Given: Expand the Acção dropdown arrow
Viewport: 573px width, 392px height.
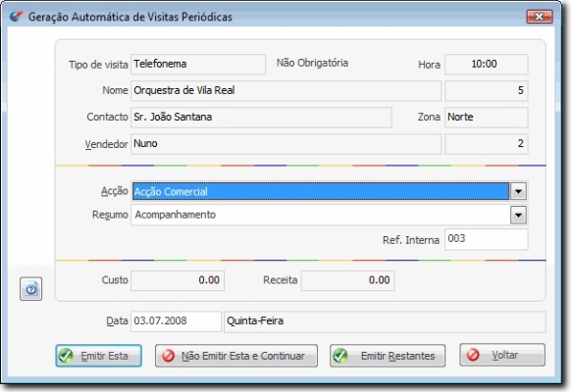Looking at the screenshot, I should 518,191.
